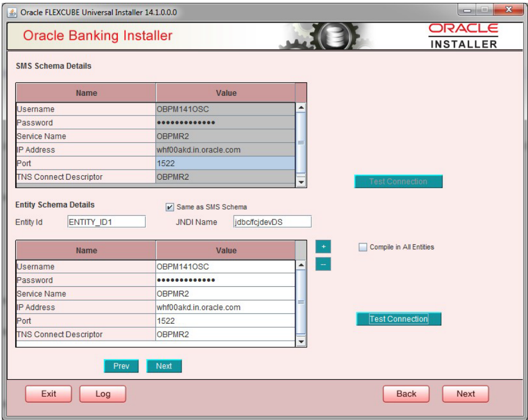Click the JNDI Name input field
This screenshot has width=528, height=420.
coord(272,222)
